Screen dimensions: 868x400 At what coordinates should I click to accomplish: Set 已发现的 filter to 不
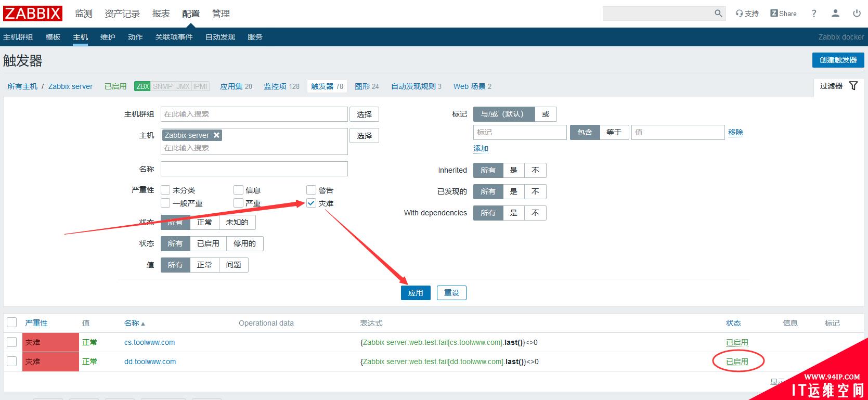535,191
